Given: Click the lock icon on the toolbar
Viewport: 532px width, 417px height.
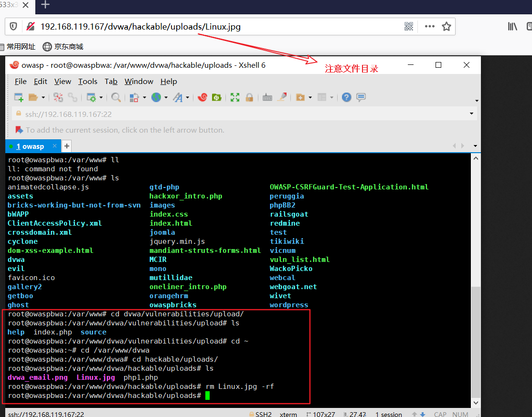Looking at the screenshot, I should (249, 97).
